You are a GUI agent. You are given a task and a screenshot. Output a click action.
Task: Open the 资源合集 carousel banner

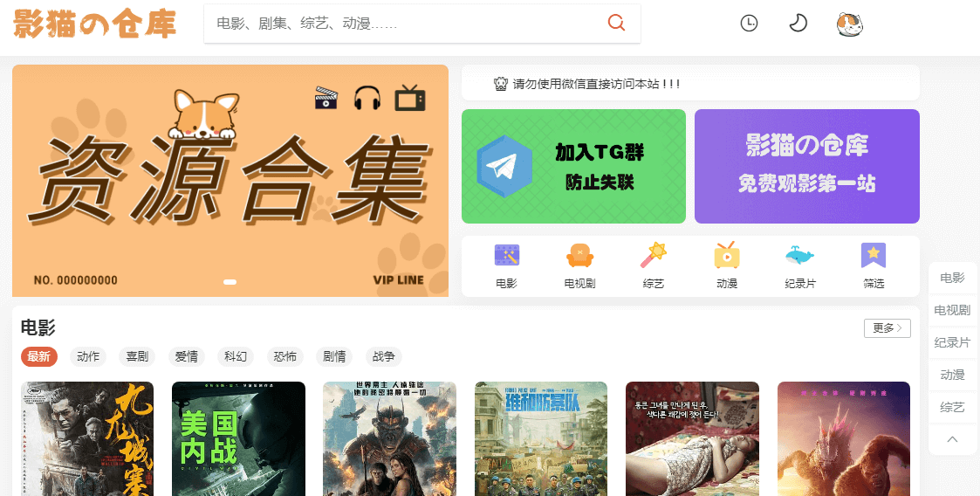click(x=230, y=181)
